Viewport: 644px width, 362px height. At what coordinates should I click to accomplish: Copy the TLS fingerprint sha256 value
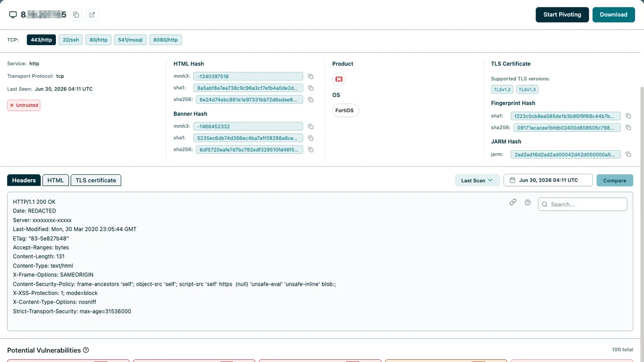(x=628, y=128)
